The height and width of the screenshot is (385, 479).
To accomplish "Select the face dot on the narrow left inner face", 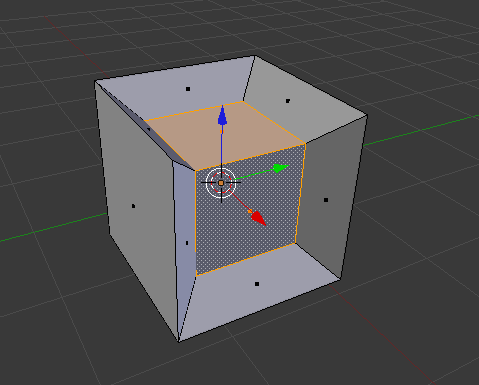I will [187, 243].
